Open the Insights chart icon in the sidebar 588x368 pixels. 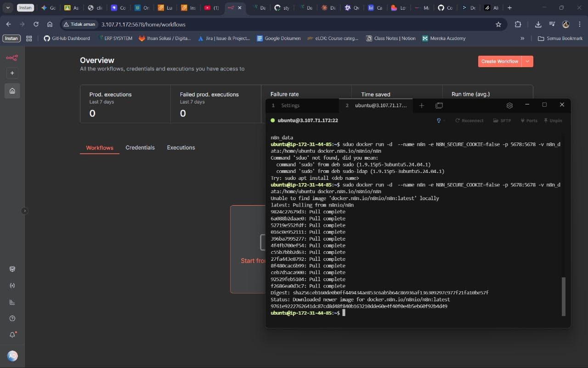click(12, 302)
